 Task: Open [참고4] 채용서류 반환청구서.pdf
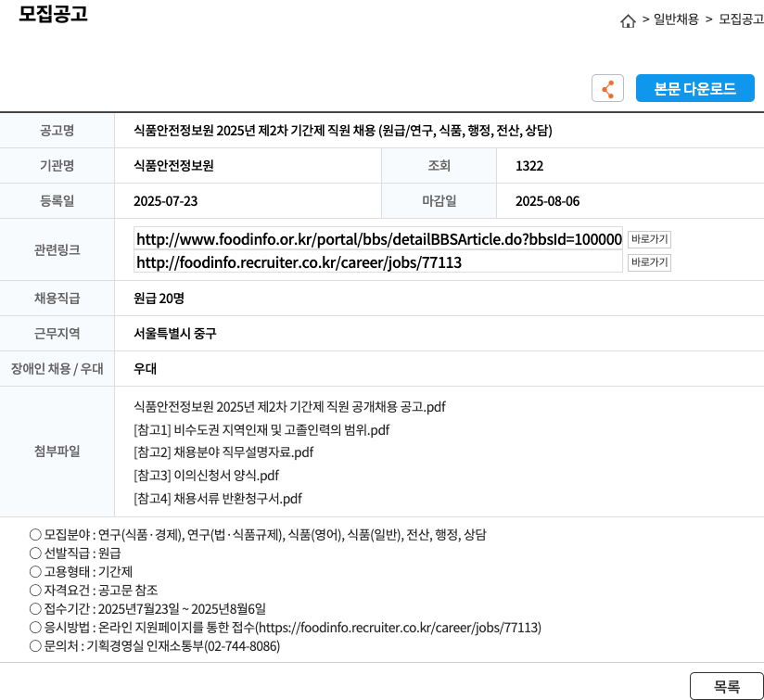pyautogui.click(x=218, y=499)
